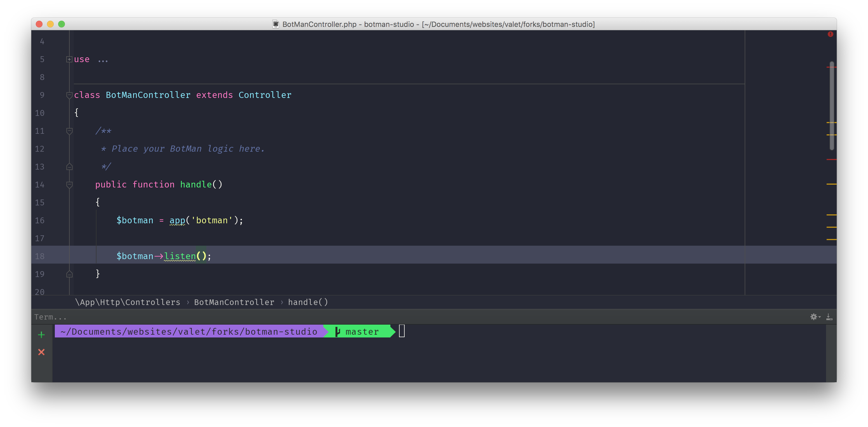Viewport: 868px width, 427px height.
Task: Click the BotManController class name in code
Action: tap(148, 95)
